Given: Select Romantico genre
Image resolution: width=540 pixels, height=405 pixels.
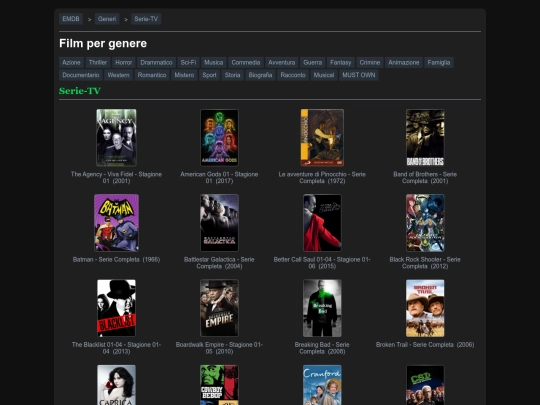Looking at the screenshot, I should click(x=152, y=75).
